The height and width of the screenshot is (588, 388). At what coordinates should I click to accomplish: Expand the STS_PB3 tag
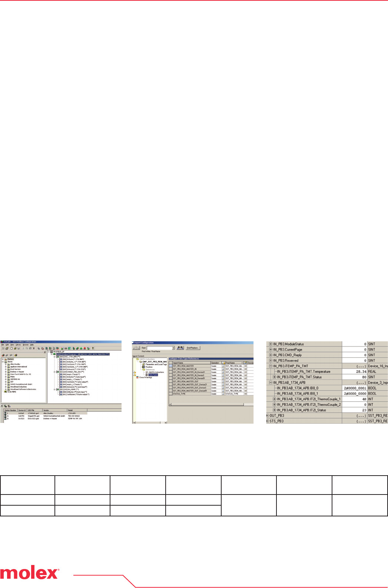point(268,421)
